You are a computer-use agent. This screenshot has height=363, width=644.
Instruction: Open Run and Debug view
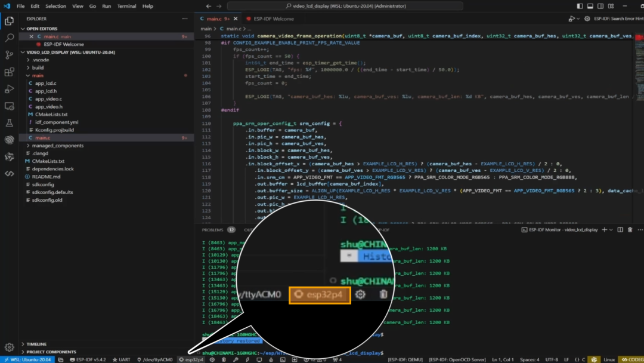click(x=9, y=89)
